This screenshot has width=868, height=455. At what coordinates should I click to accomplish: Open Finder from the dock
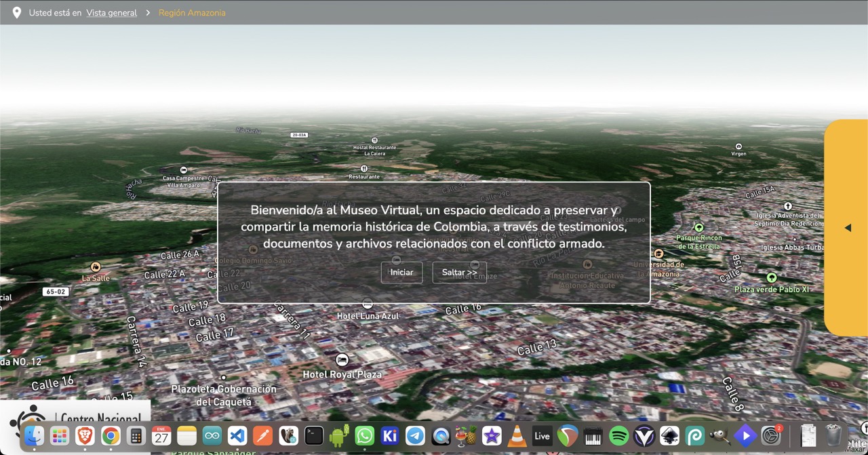coord(34,436)
